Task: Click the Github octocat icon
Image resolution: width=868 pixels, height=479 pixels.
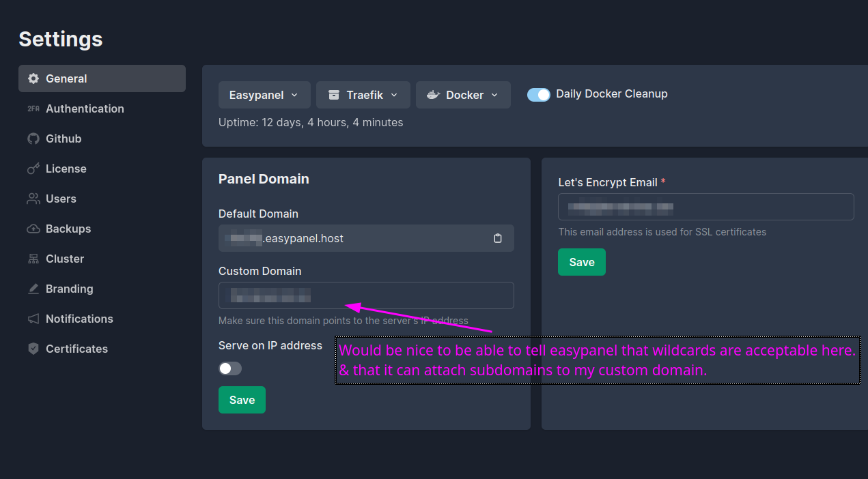Action: coord(33,139)
